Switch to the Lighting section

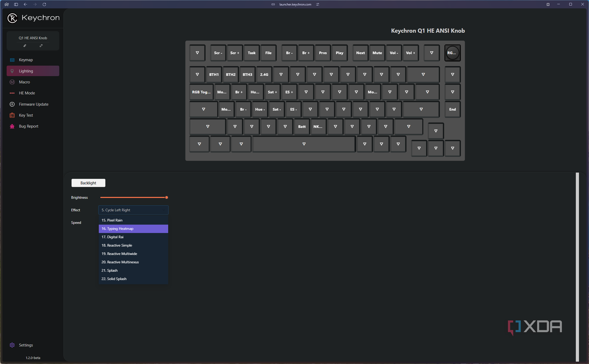point(33,71)
